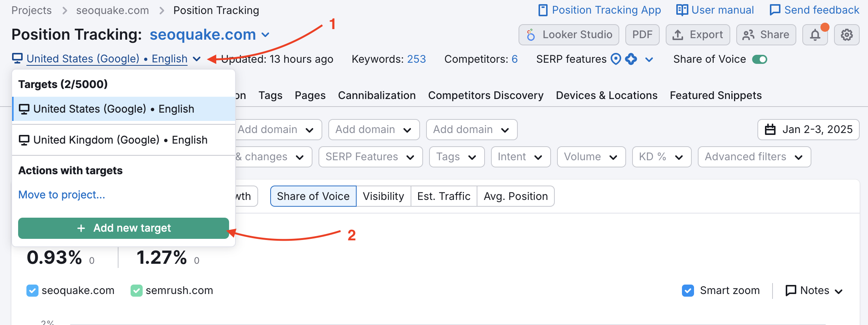868x325 pixels.
Task: Toggle the Smart zoom checkbox
Action: coord(688,291)
